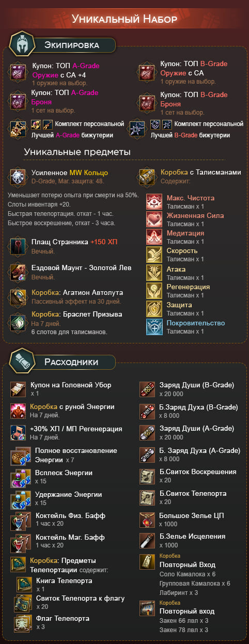The width and height of the screenshot is (249, 644).
Task: Select the Большое Зелье ЦП potion icon
Action: pos(148,519)
